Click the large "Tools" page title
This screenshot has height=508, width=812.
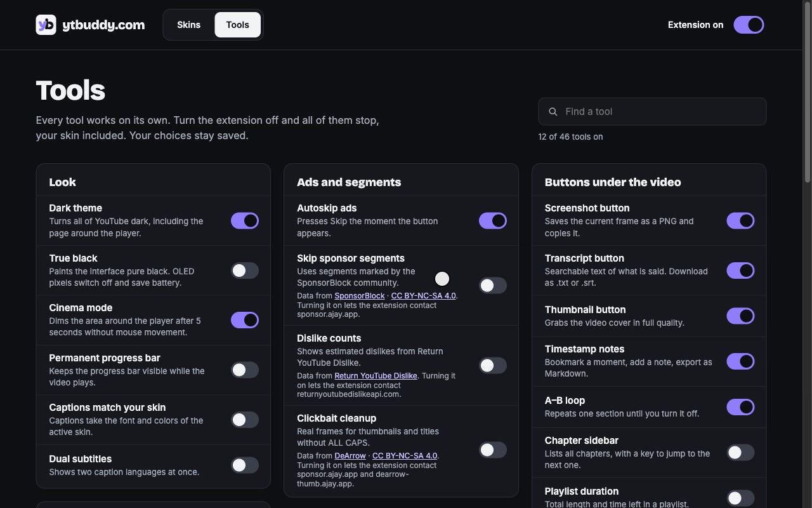point(70,90)
